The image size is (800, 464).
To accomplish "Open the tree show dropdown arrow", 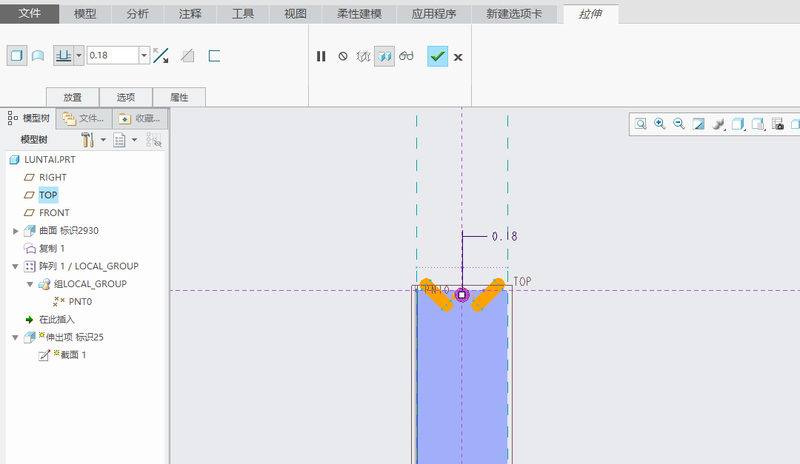I will pos(134,139).
